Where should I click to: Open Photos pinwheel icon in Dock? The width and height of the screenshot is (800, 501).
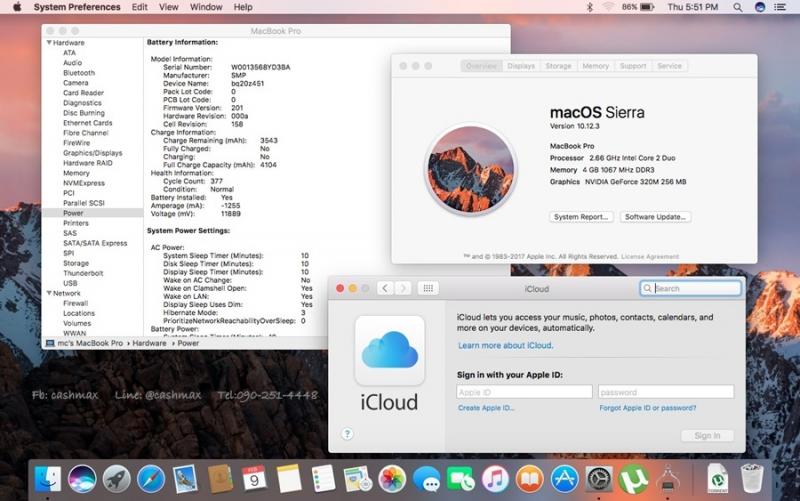click(x=392, y=479)
